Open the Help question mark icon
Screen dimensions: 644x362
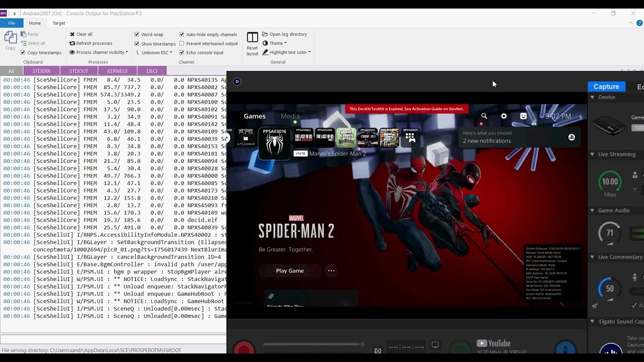tap(639, 23)
